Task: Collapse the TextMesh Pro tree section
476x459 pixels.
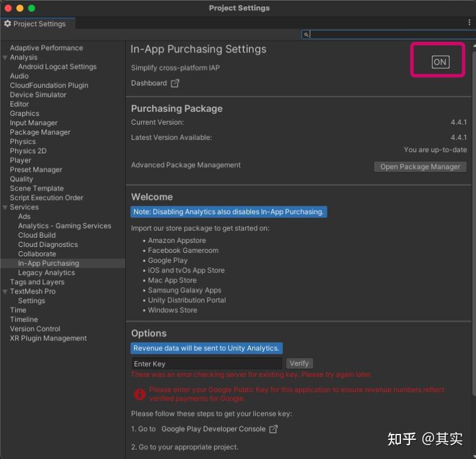Action: coord(5,291)
